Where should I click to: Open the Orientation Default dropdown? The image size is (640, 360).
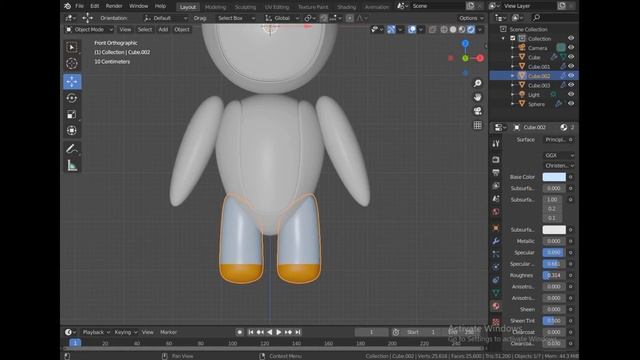tap(166, 18)
